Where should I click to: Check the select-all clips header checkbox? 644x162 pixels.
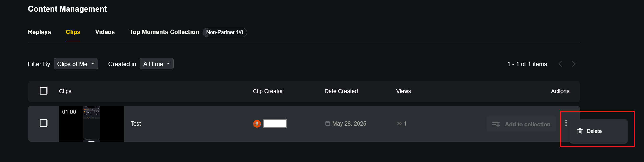(x=44, y=91)
